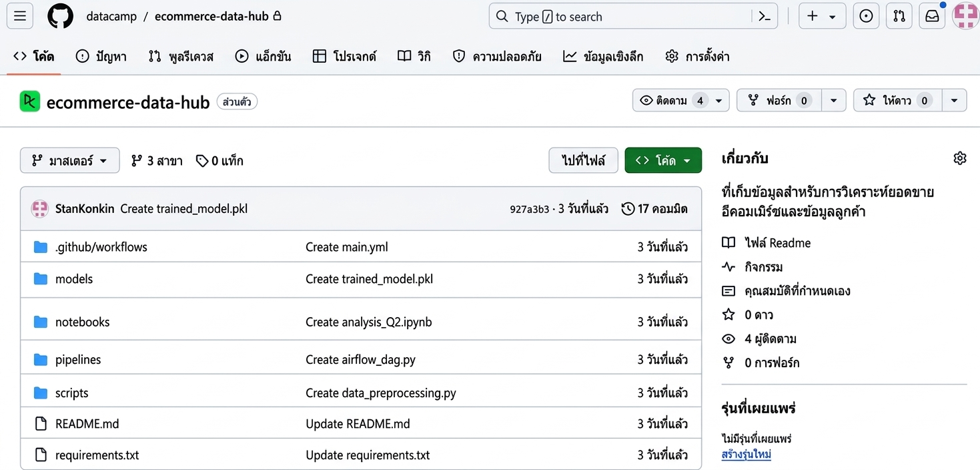Image resolution: width=980 pixels, height=470 pixels.
Task: Open the README.md file name
Action: [87, 424]
